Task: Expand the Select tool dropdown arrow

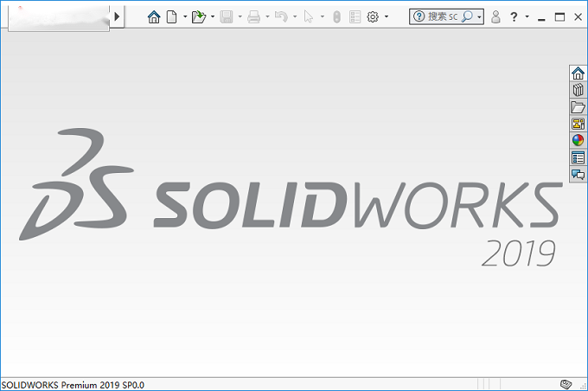Action: [323, 17]
